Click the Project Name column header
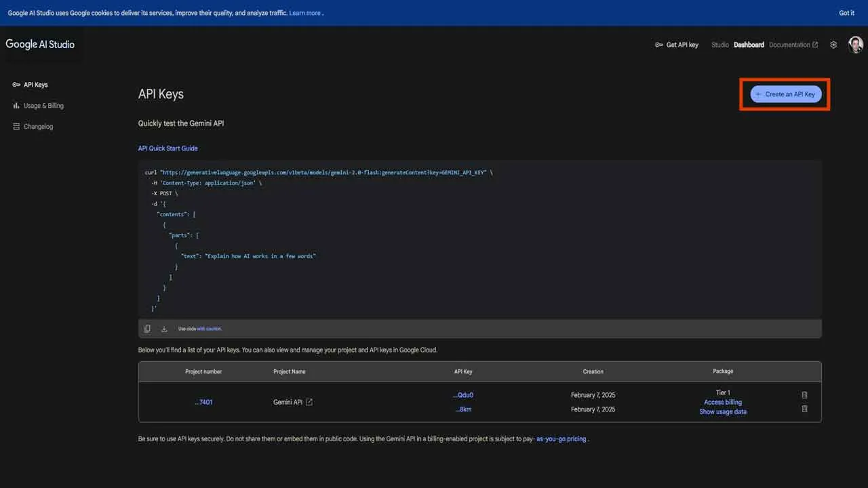This screenshot has height=488, width=868. 290,371
